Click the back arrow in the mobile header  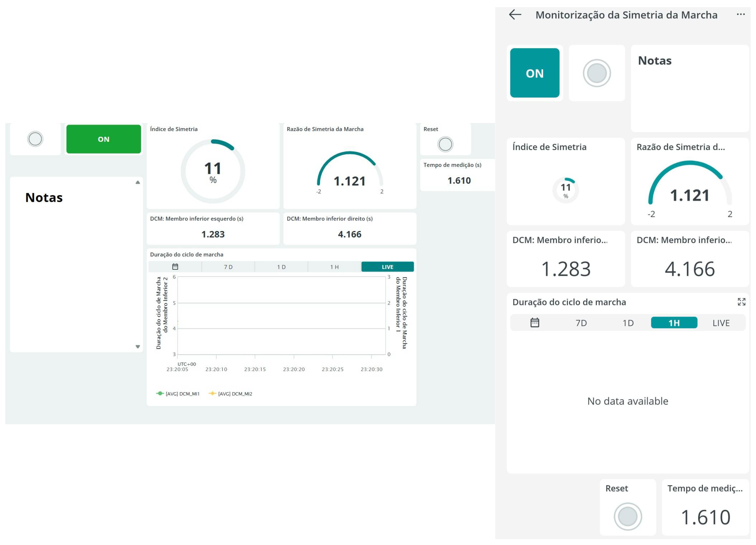click(515, 15)
